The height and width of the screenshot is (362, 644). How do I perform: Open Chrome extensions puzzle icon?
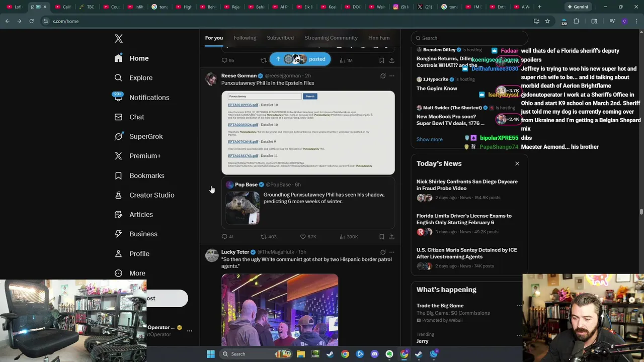pos(577,21)
